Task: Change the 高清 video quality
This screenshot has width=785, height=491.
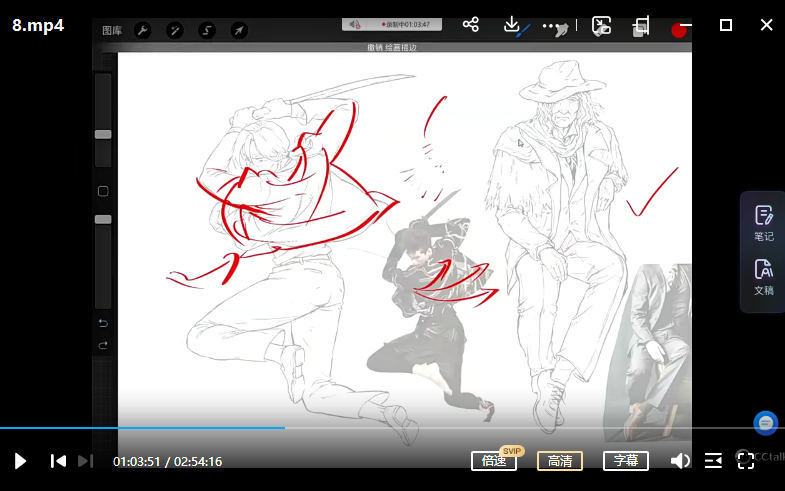Action: [560, 461]
